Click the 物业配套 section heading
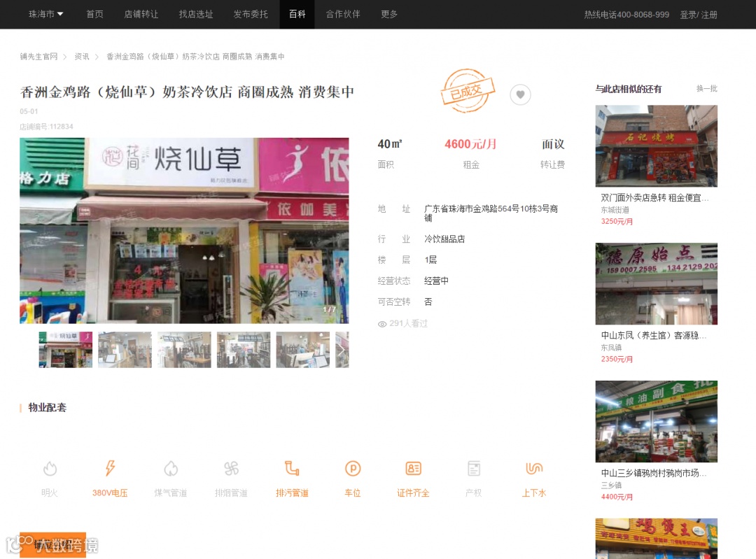Viewport: 756px width, 559px height. point(48,408)
